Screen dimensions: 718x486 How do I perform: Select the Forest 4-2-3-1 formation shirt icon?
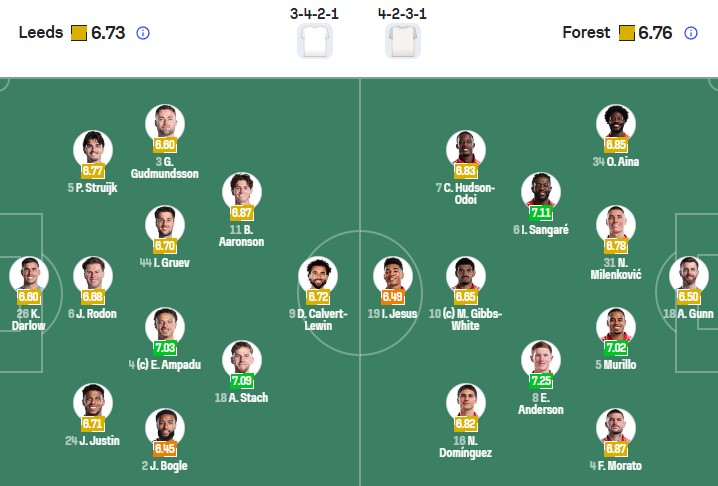pos(403,41)
